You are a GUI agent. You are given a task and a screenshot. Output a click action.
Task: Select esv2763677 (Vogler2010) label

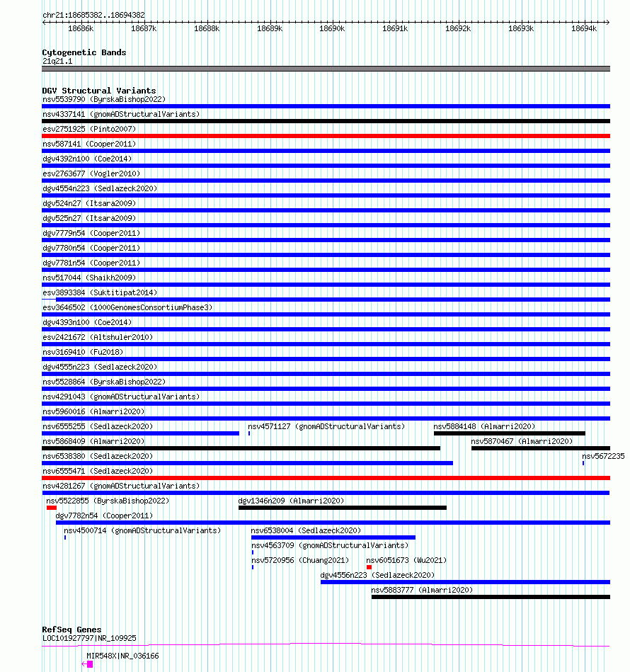point(91,173)
